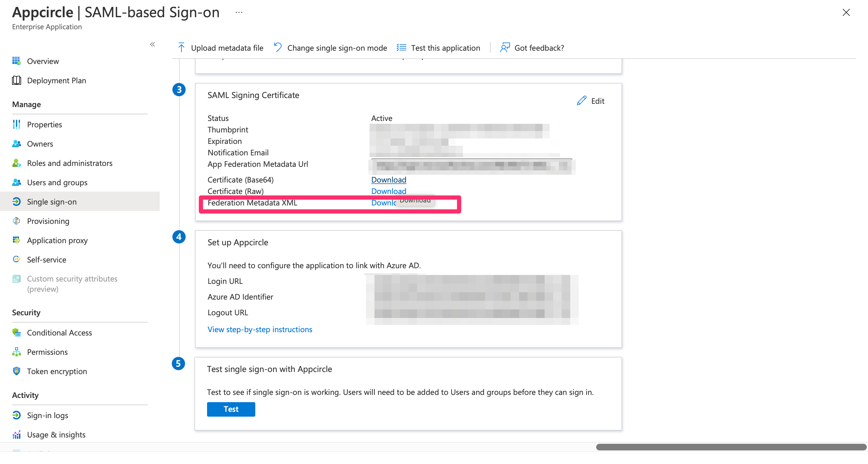Image resolution: width=868 pixels, height=464 pixels.
Task: Close the SAML-based Sign-on blade
Action: 846,12
